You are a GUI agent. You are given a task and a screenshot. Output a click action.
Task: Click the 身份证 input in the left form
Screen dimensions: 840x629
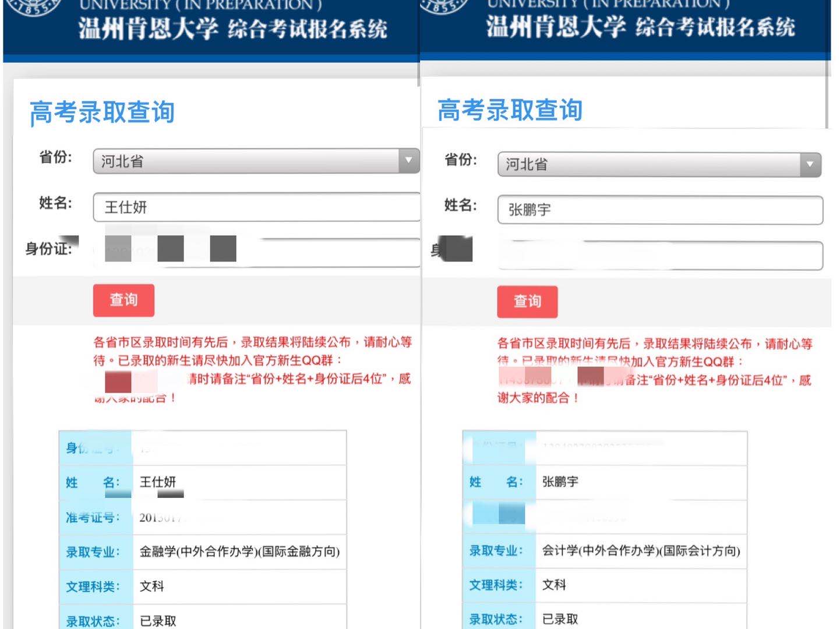click(x=326, y=252)
